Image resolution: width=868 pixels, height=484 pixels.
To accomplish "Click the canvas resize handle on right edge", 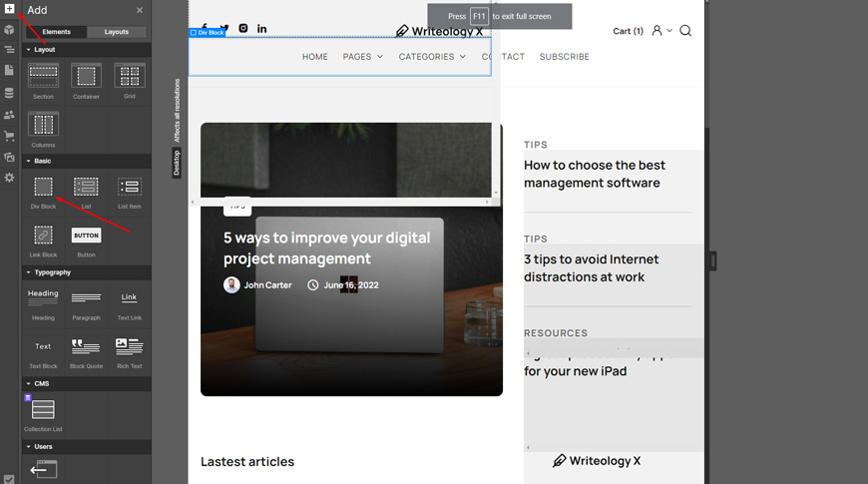I will 713,260.
